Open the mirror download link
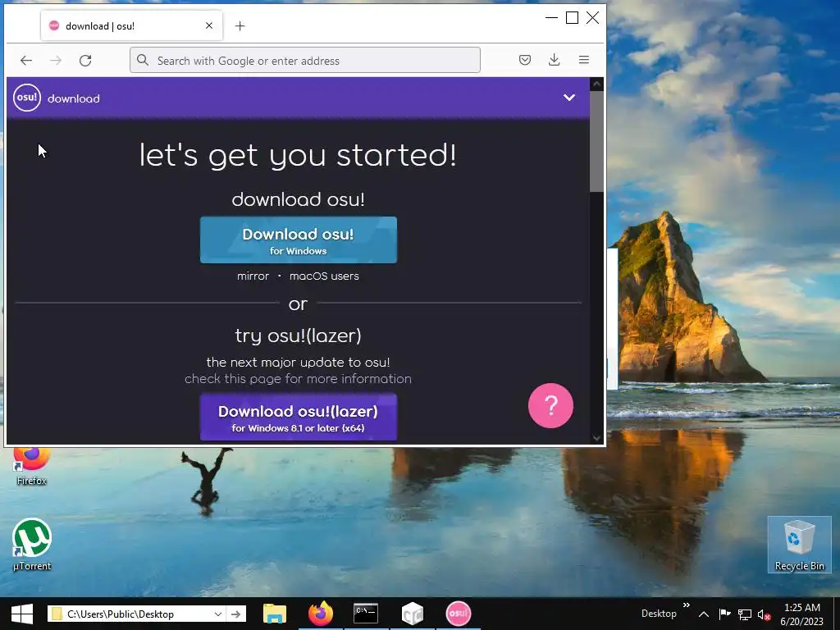Image resolution: width=840 pixels, height=630 pixels. pyautogui.click(x=253, y=276)
